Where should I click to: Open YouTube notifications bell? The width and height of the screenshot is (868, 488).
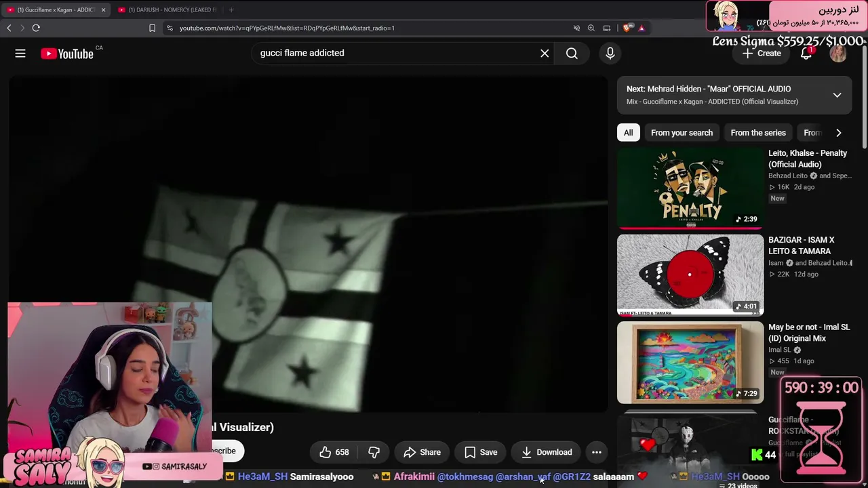806,54
